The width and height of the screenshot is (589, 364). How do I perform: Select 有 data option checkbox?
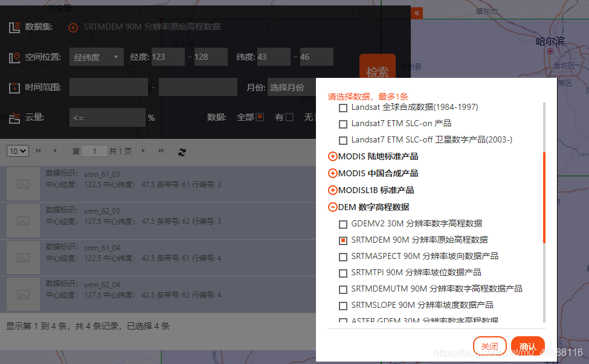(x=289, y=118)
